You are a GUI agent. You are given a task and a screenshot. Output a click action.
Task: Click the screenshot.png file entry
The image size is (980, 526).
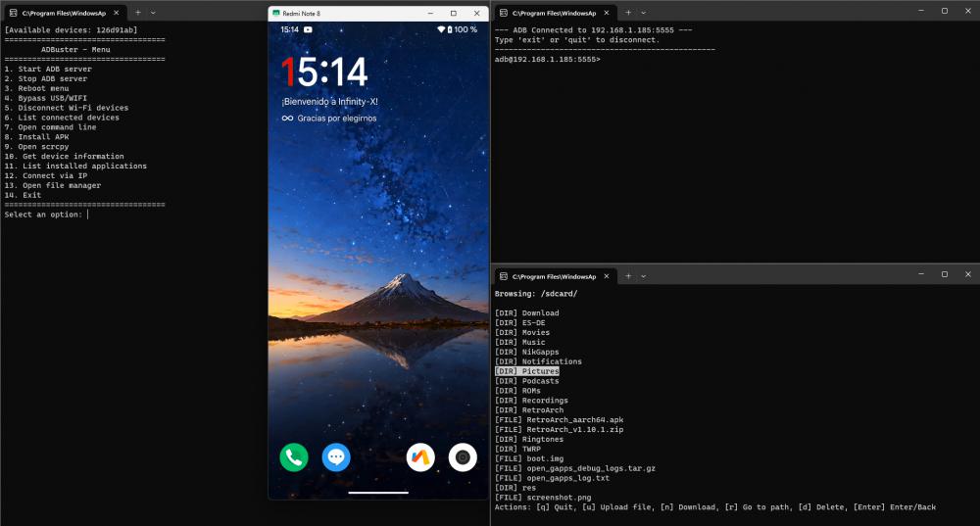(532, 497)
